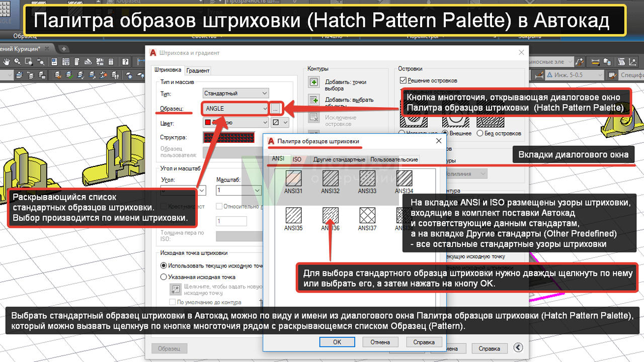This screenshot has width=644, height=362.
Task: Open the Тип dropdown showing Стандартный
Action: (x=236, y=93)
